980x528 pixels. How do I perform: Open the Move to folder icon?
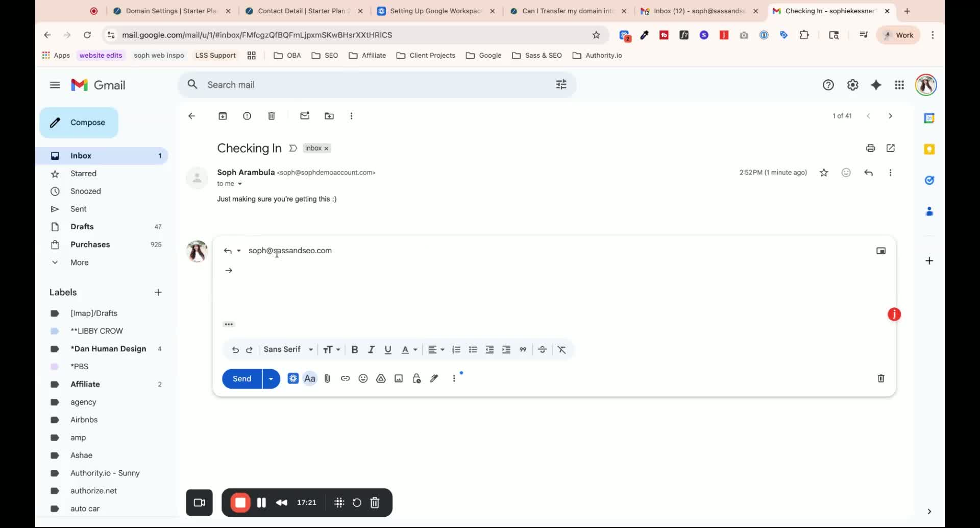(x=329, y=116)
